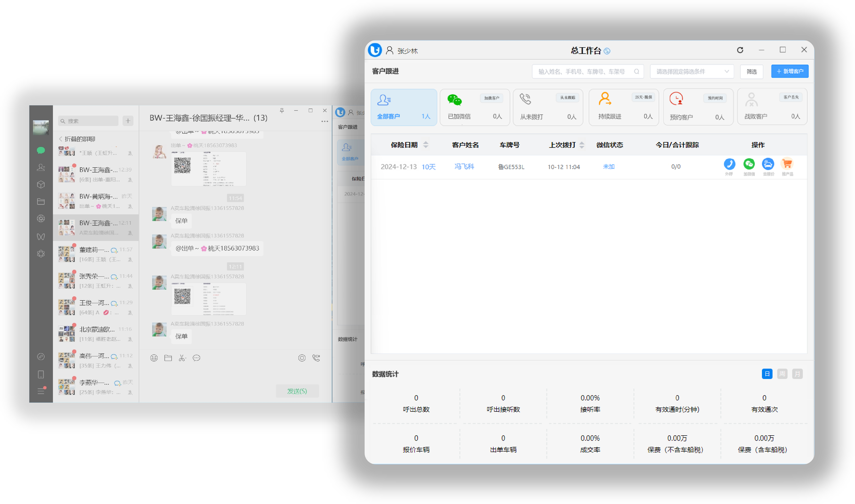Click the 加微信 WeChat icon in the row
The image size is (855, 504).
click(x=749, y=164)
